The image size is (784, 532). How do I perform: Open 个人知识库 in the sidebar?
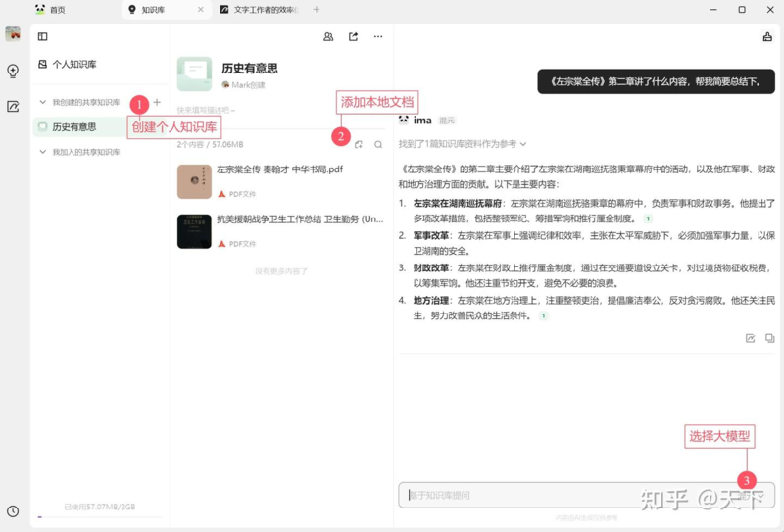pos(73,65)
